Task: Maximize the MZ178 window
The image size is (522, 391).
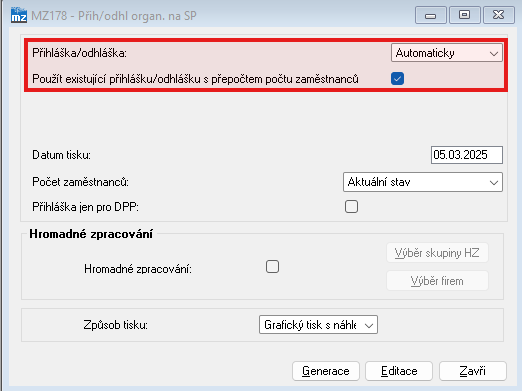Action: click(465, 15)
